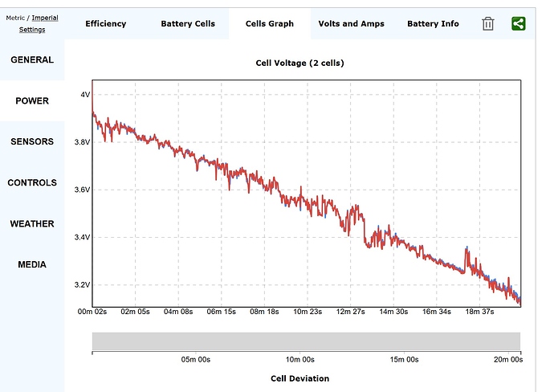Select the POWER sidebar section

point(32,100)
